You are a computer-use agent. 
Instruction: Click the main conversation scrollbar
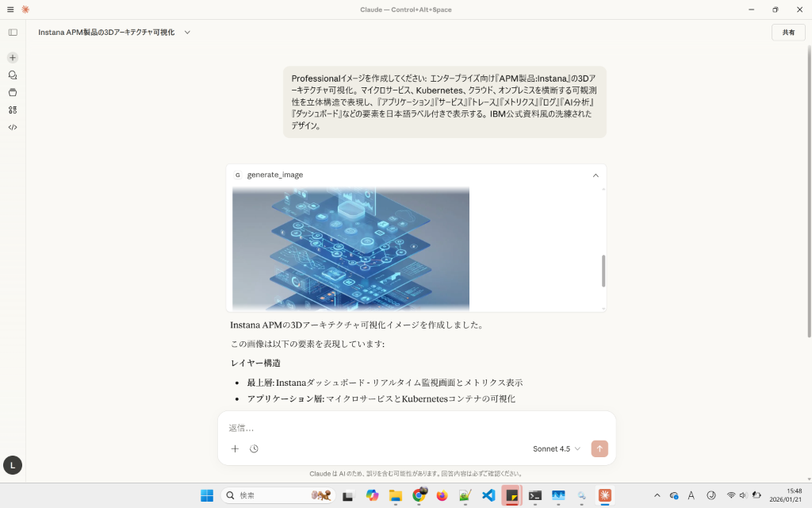(809, 192)
